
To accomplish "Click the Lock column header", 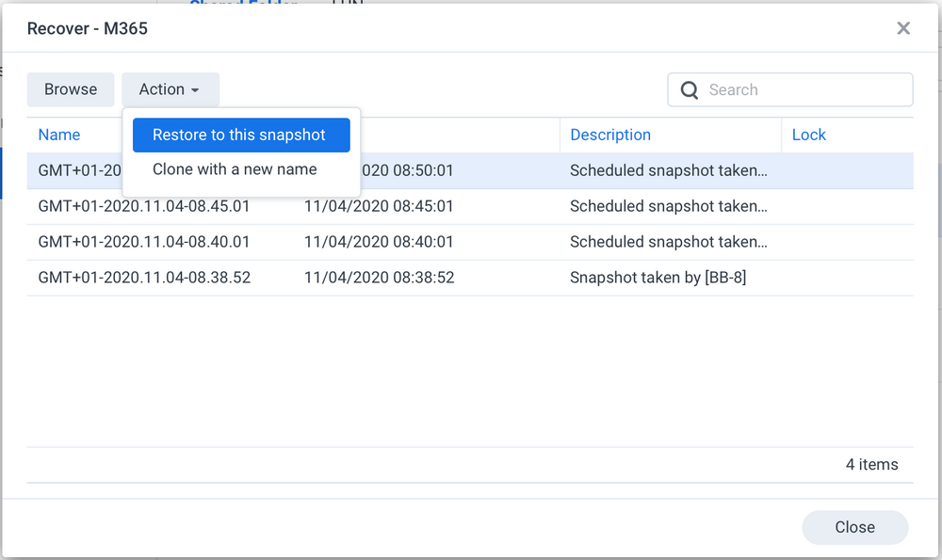I will (x=808, y=135).
